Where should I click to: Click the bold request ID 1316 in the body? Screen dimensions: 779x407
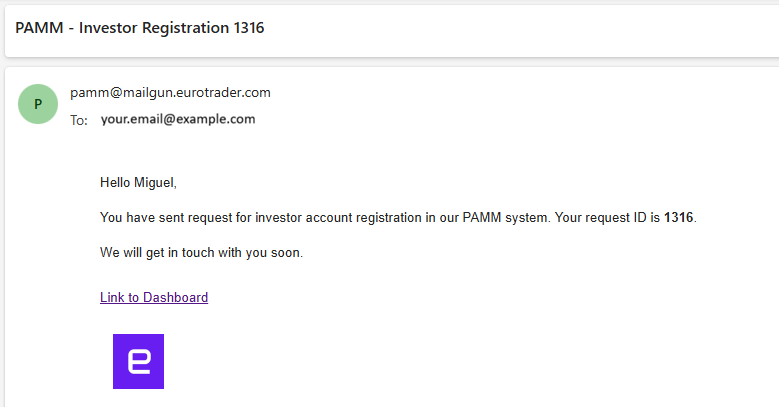(678, 217)
